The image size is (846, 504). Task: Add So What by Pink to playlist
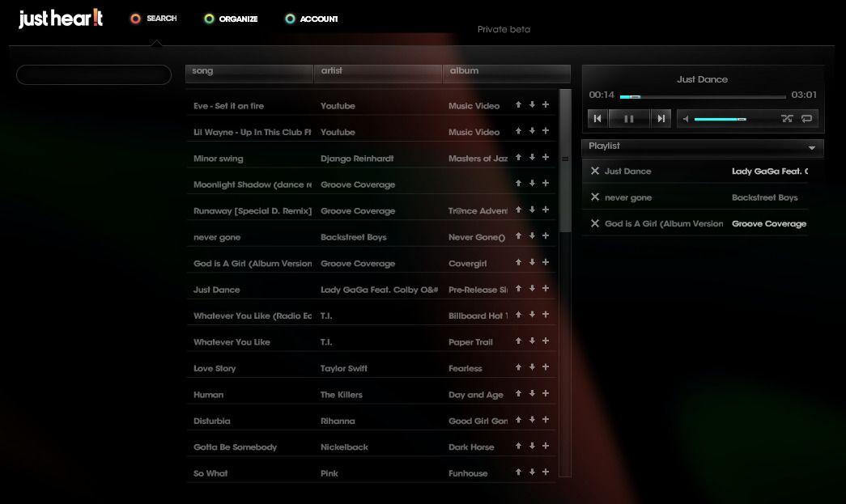coord(546,472)
